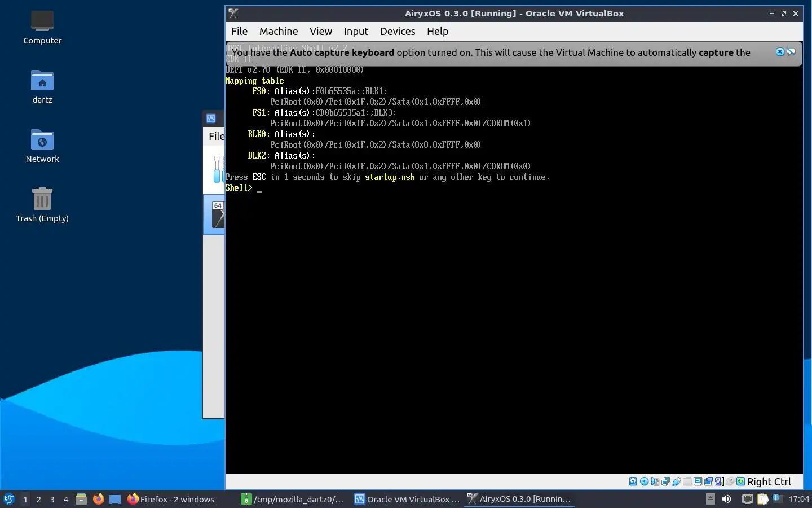
Task: Open the Trash (Empty) desktop icon
Action: 42,205
